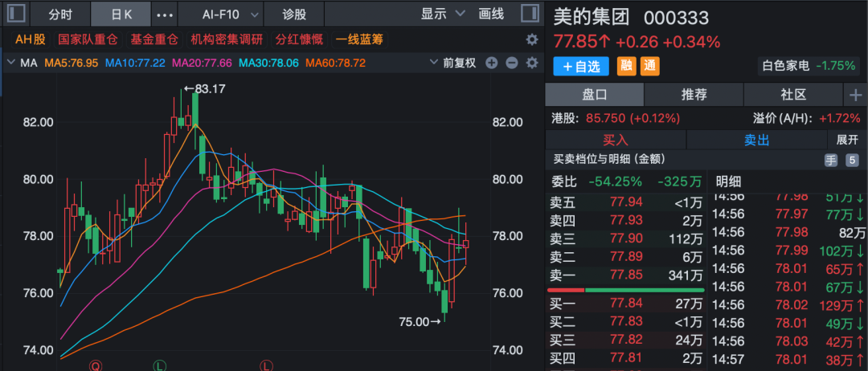Open settings gear in the tag row
Image resolution: width=868 pixels, height=371 pixels.
(x=531, y=39)
